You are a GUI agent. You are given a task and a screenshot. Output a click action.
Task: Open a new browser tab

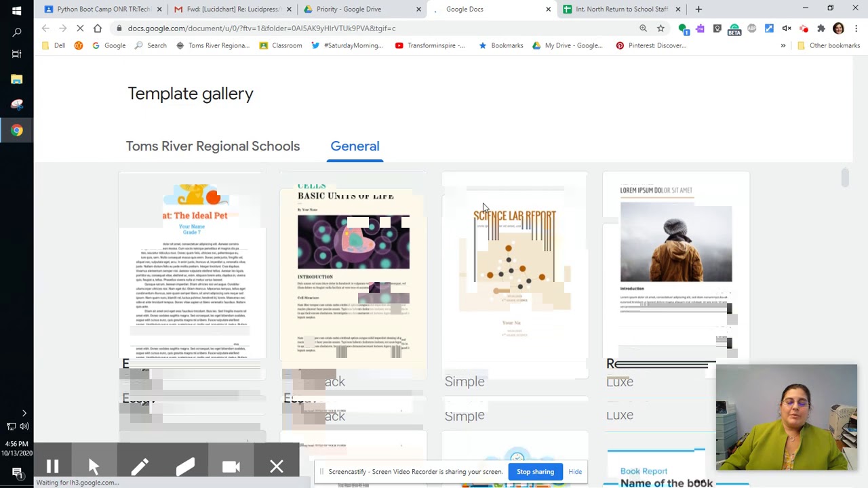point(698,9)
